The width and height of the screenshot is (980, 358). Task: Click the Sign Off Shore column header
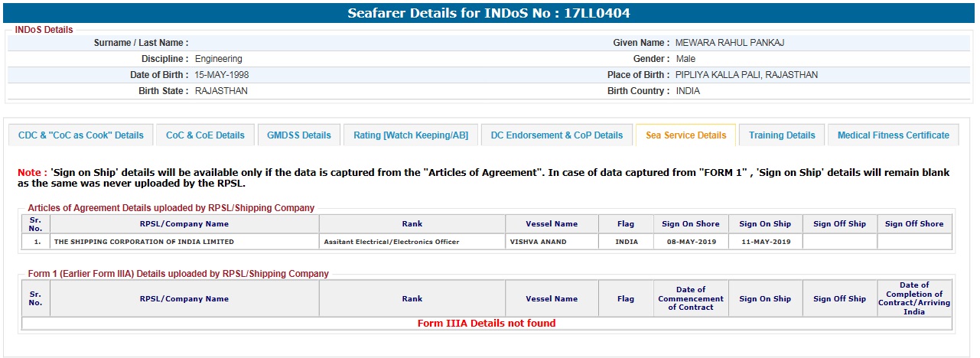click(x=914, y=224)
